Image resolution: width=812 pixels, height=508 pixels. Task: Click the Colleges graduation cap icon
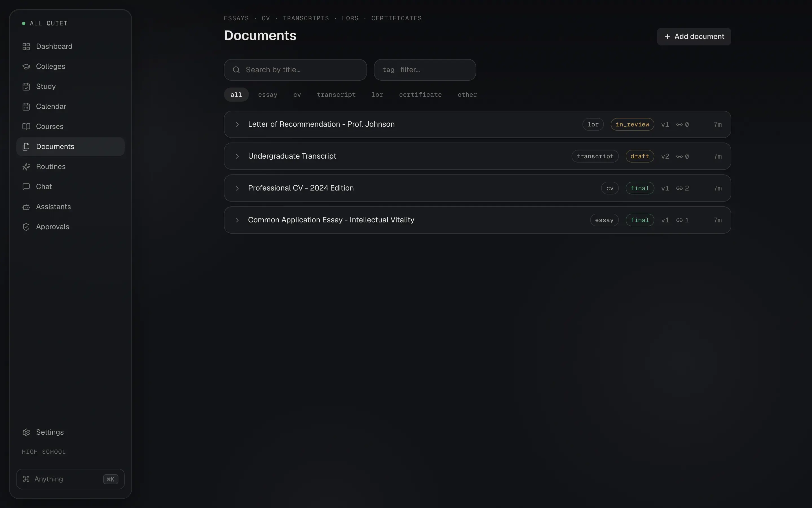pos(26,67)
